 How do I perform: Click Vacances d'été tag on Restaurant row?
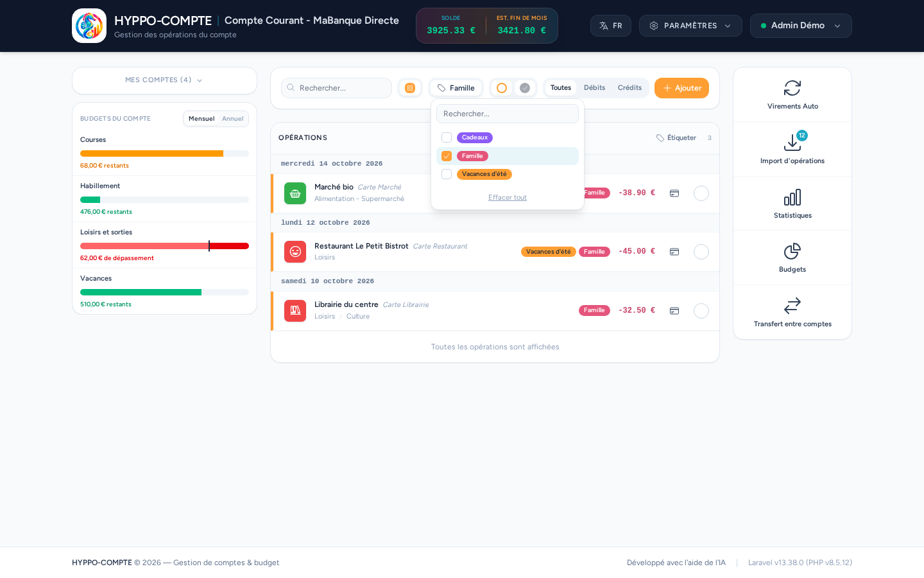pyautogui.click(x=549, y=252)
